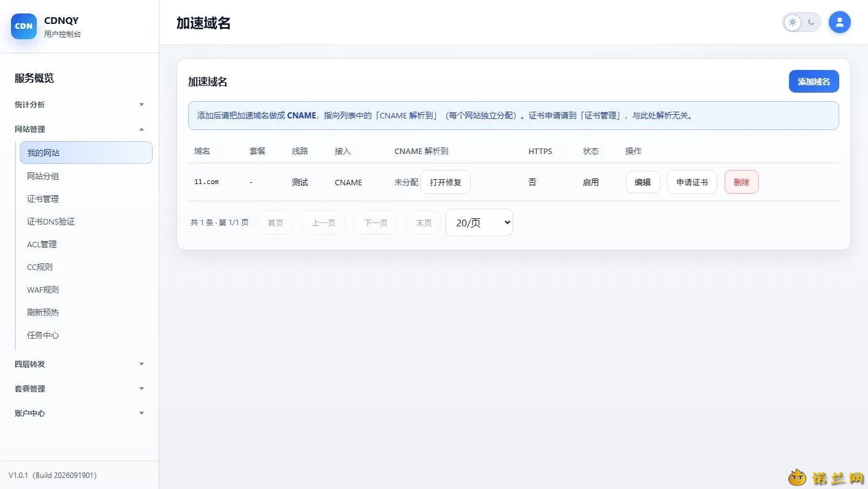Click 申请证书 for 11.com
The width and height of the screenshot is (868, 489).
(x=691, y=182)
